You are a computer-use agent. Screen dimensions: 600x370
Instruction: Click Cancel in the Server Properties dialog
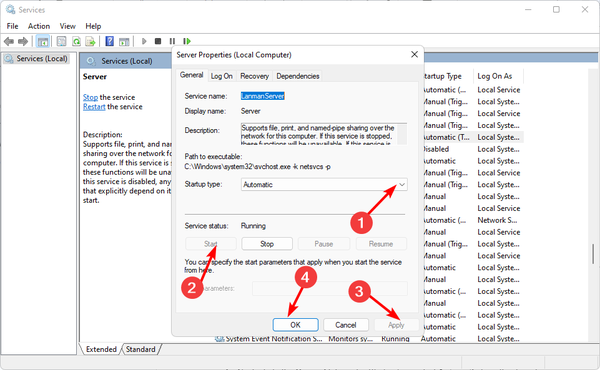point(346,325)
